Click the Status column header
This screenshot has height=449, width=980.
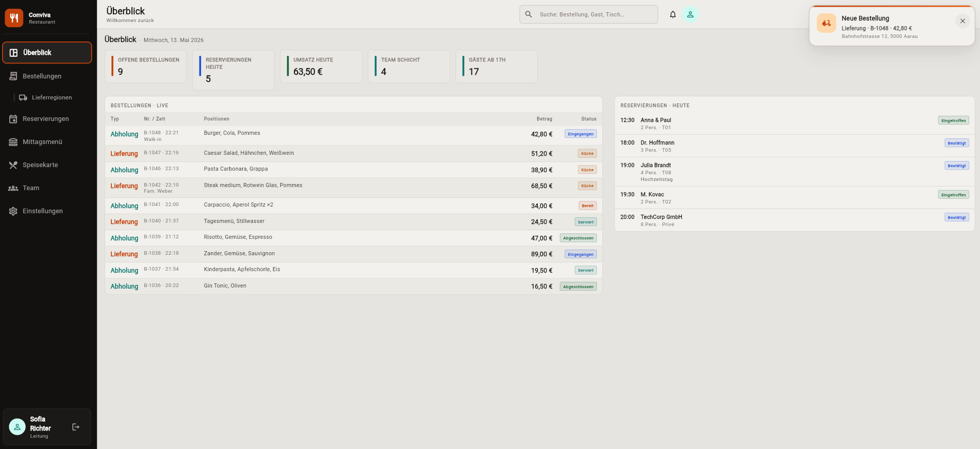coord(589,119)
